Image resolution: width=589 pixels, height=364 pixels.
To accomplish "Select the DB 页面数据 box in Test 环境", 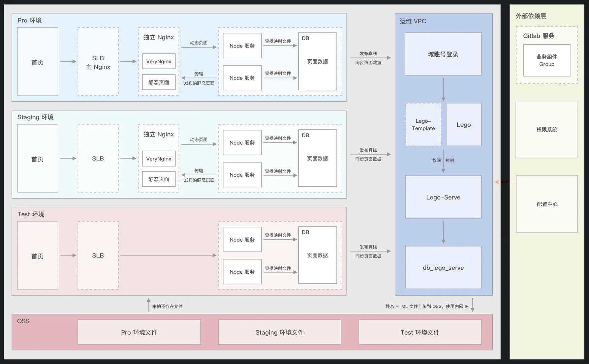I will 317,255.
